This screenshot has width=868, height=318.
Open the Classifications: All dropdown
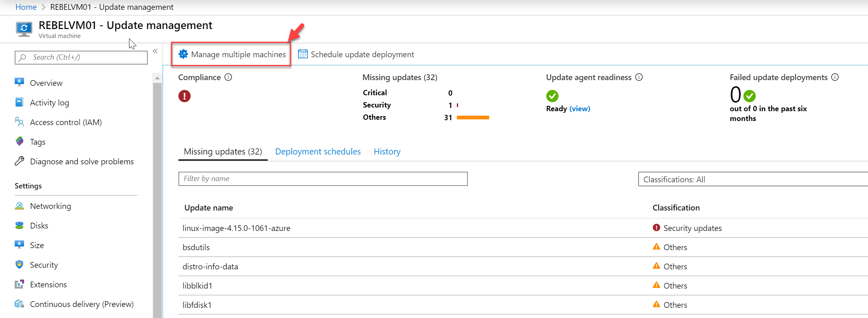point(753,179)
